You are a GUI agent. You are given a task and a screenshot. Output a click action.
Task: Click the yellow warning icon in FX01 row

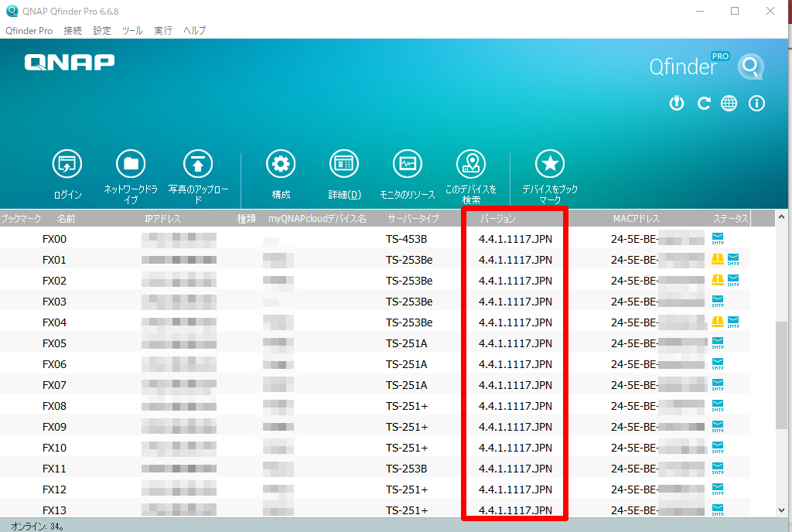click(718, 260)
